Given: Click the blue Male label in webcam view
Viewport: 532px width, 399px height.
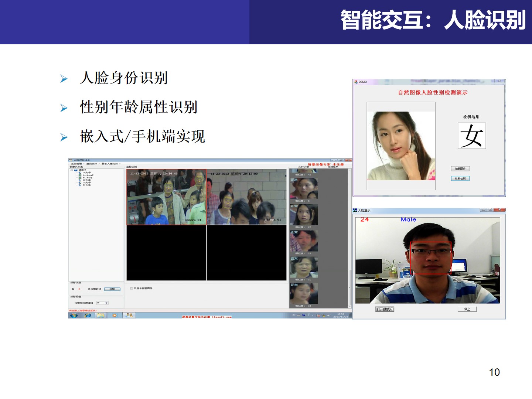Looking at the screenshot, I should (409, 219).
